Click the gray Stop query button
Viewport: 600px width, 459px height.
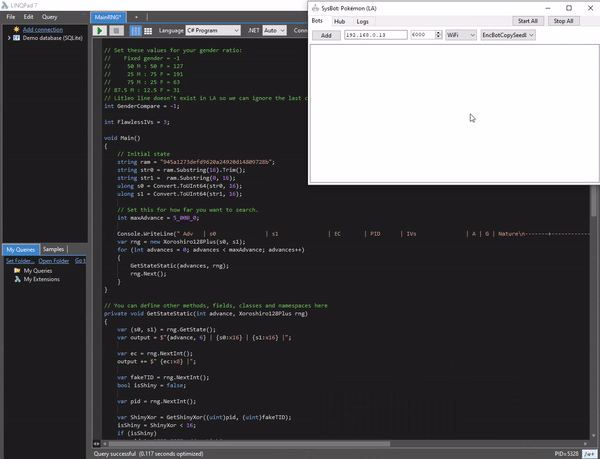click(x=117, y=31)
